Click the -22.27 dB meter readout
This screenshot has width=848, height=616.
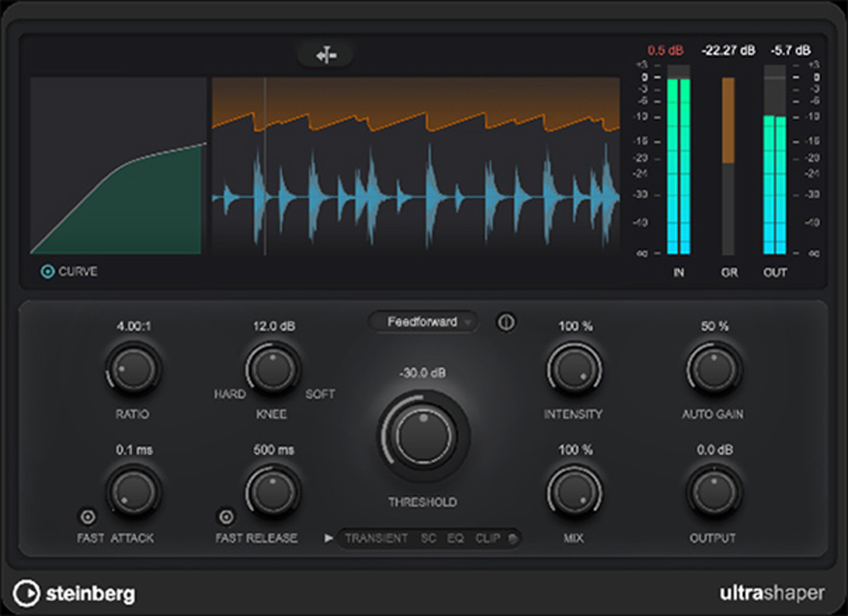(727, 50)
